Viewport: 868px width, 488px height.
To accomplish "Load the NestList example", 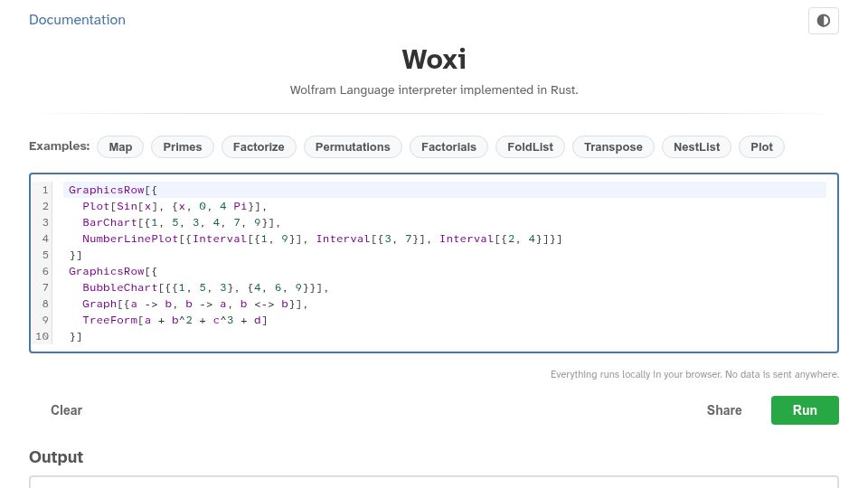I will pyautogui.click(x=696, y=147).
